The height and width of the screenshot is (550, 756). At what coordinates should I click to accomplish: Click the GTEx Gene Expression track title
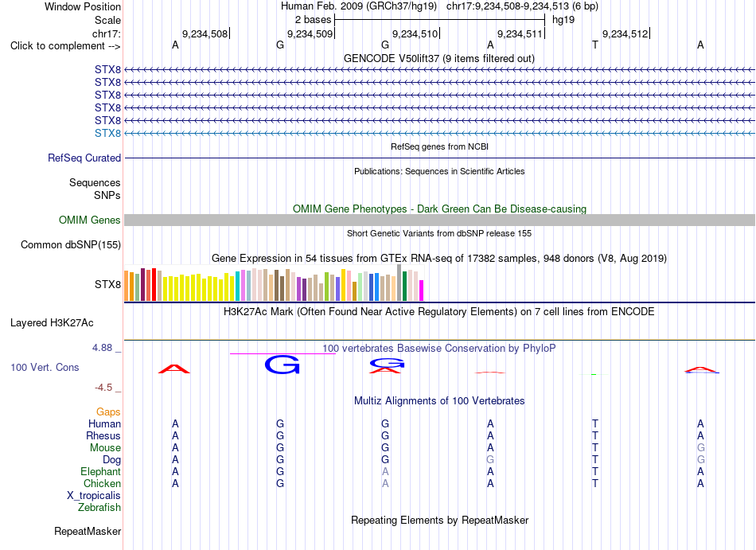point(439,259)
